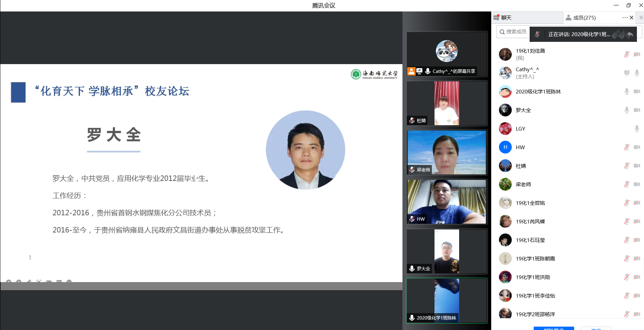Expand the hamburger menu at panel edge
644x330 pixels.
(x=641, y=18)
